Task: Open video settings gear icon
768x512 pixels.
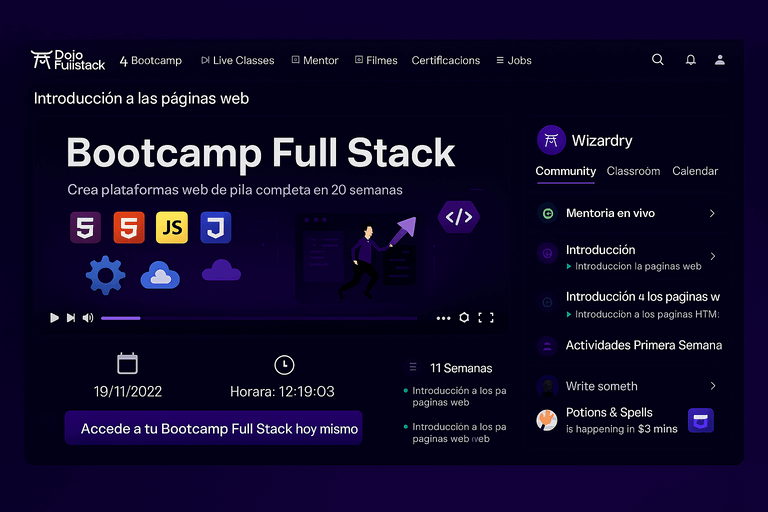Action: [464, 318]
